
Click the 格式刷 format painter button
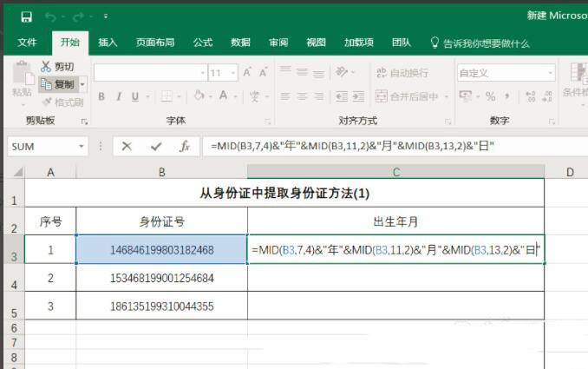pos(62,102)
